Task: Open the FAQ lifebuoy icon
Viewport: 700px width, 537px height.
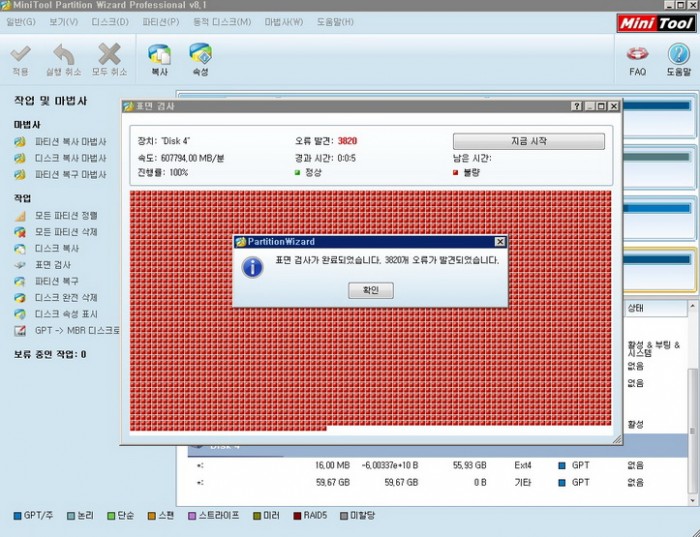Action: point(638,54)
